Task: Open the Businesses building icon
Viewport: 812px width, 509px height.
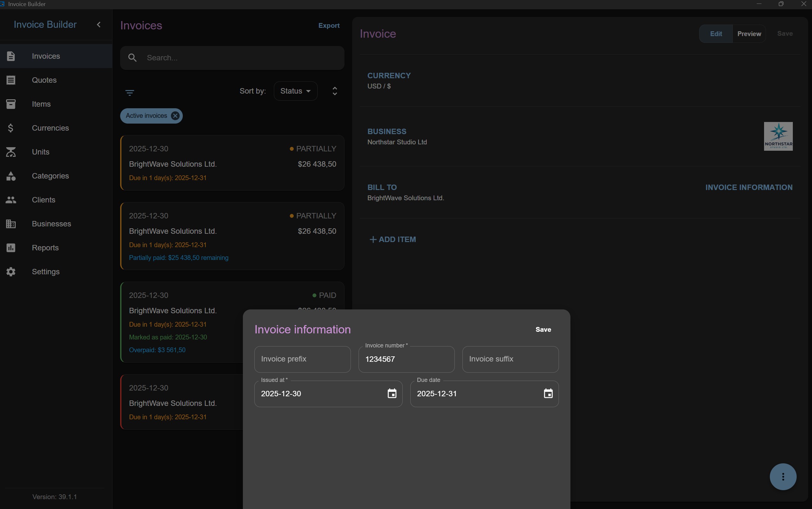Action: [11, 224]
